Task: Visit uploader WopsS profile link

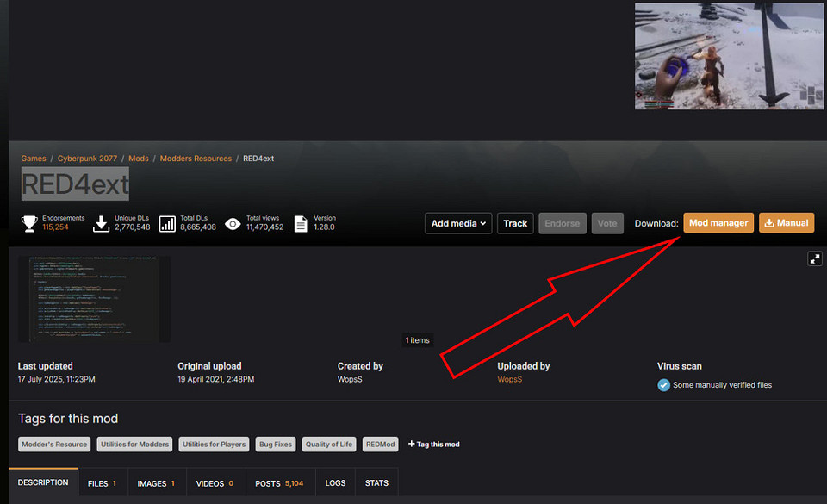Action: 510,379
